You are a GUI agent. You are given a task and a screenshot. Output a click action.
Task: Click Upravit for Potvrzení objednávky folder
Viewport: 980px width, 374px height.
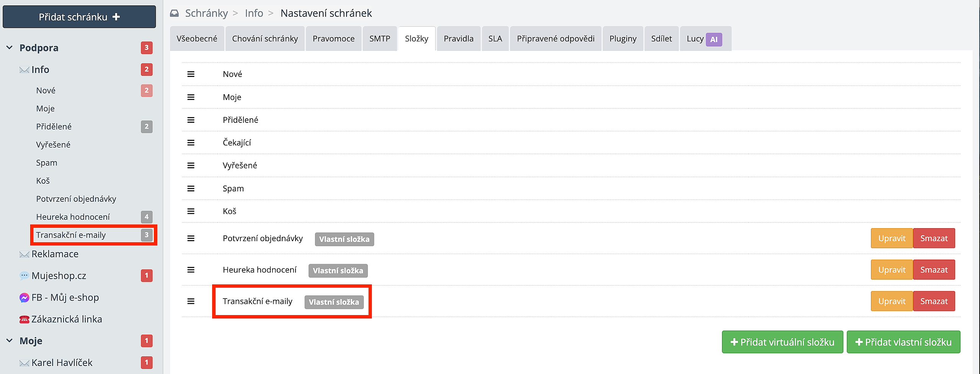coord(892,238)
